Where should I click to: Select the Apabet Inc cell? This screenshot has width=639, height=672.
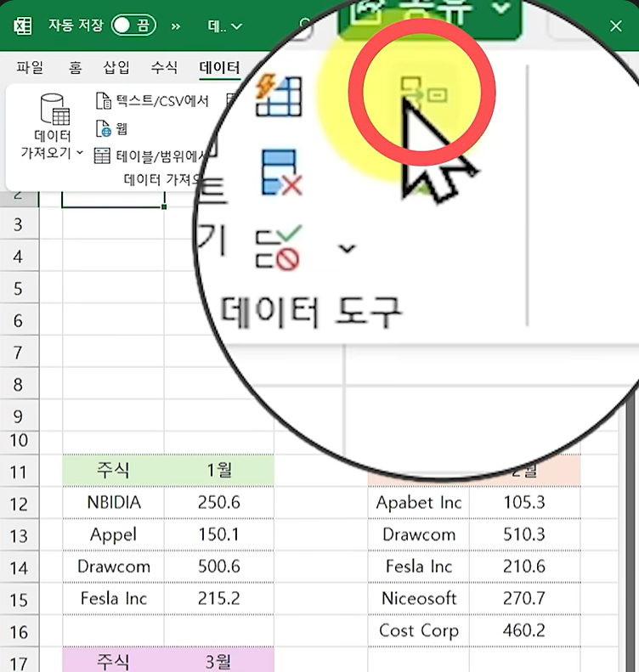coord(419,503)
